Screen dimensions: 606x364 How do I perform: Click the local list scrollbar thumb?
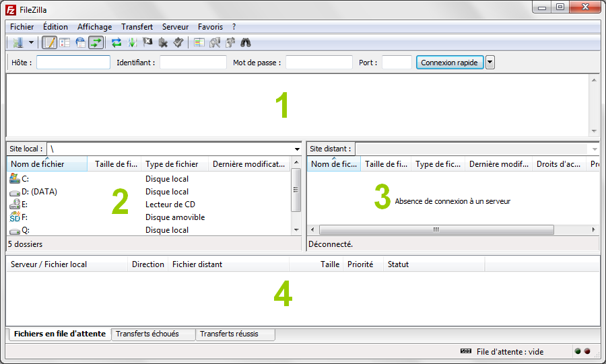pyautogui.click(x=296, y=190)
